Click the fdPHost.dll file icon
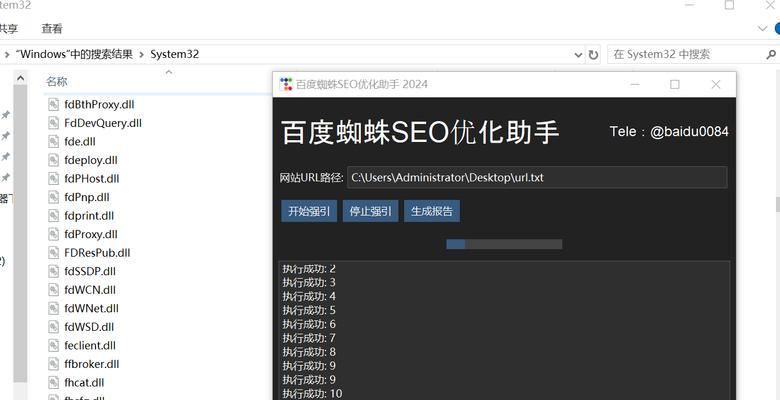This screenshot has height=400, width=780. pos(54,179)
